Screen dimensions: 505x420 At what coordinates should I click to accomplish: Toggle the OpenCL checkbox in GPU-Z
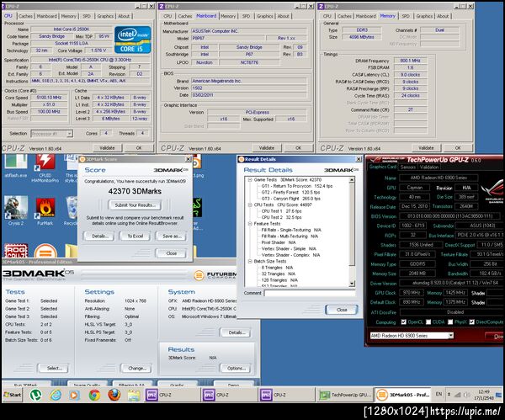pos(403,322)
